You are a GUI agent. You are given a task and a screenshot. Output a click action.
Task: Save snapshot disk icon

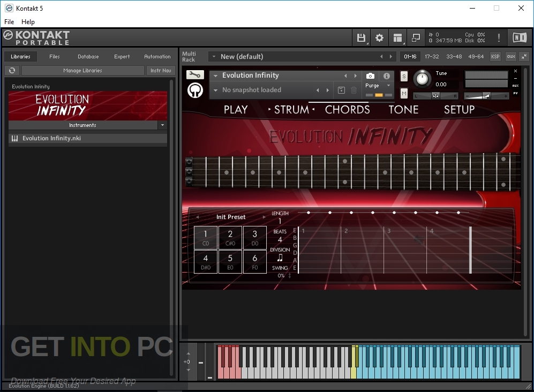(x=341, y=90)
